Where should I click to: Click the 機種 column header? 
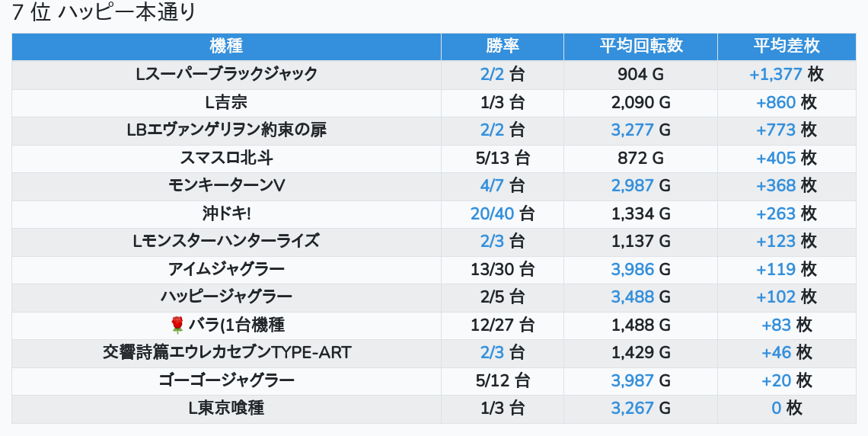pyautogui.click(x=226, y=46)
